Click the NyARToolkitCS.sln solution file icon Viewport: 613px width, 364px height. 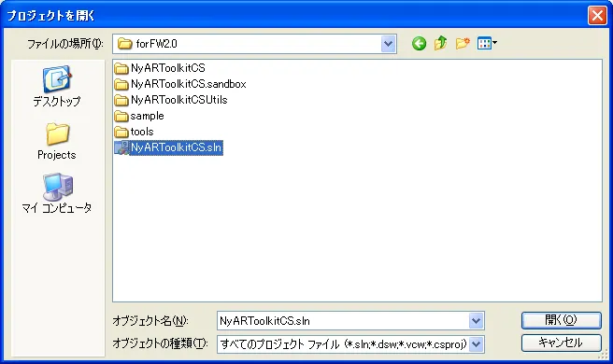121,147
